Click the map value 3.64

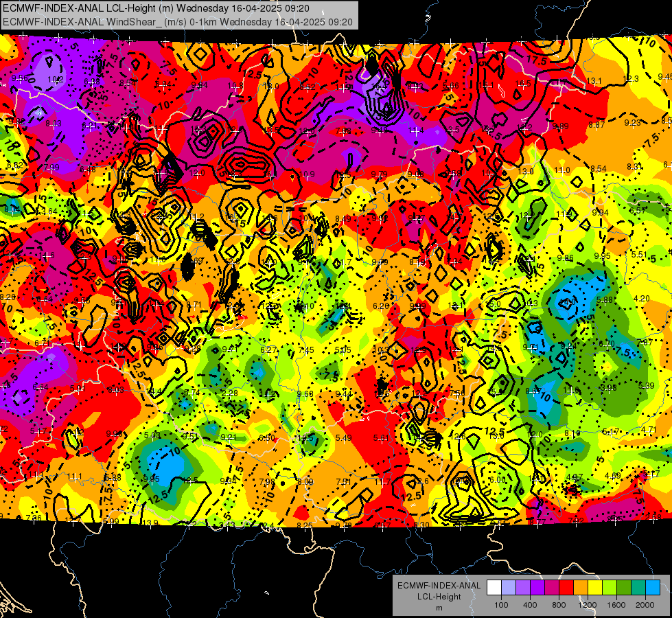tap(49, 211)
